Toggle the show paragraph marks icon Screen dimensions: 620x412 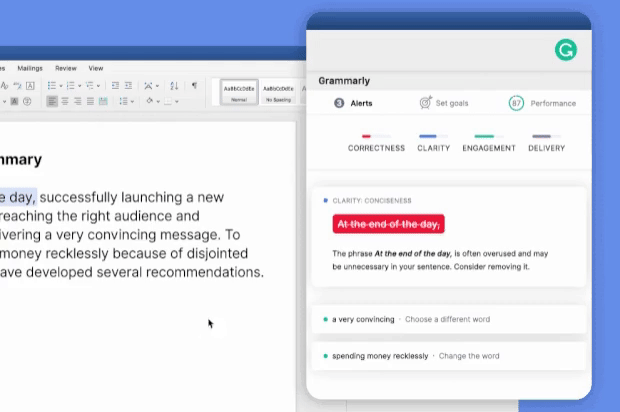194,85
